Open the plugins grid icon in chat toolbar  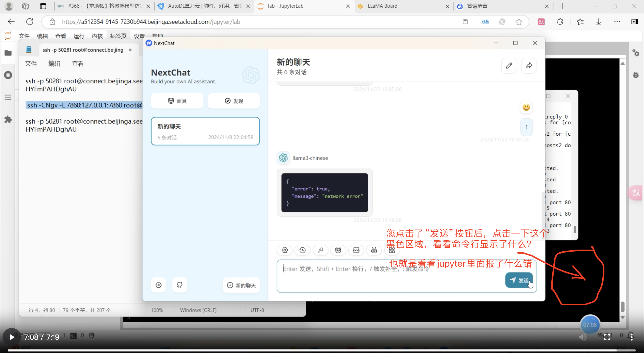392,250
